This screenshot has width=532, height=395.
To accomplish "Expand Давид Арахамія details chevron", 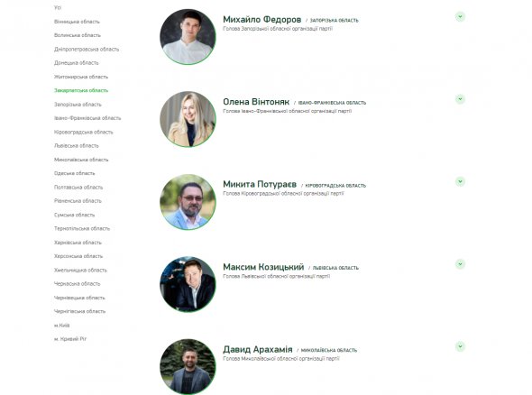I will pyautogui.click(x=460, y=346).
